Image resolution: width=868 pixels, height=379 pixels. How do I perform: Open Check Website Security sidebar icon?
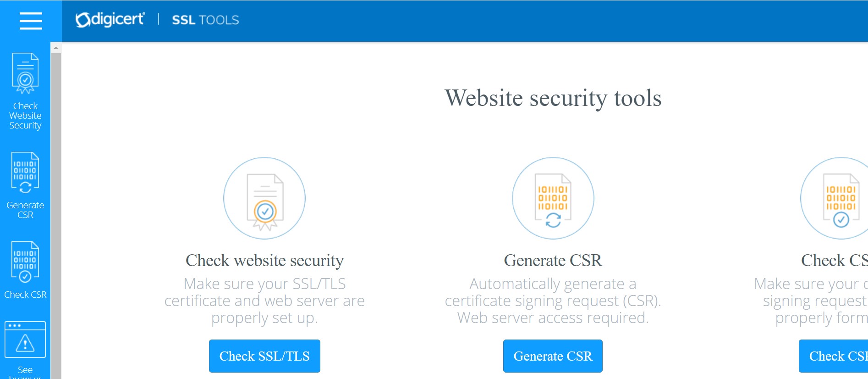click(x=25, y=73)
